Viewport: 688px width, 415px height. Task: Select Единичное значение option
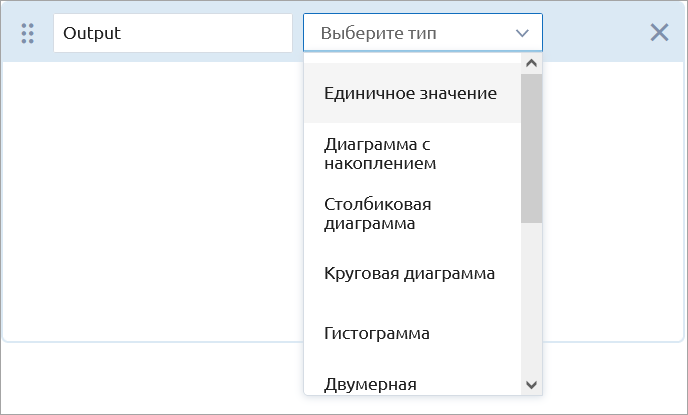412,93
